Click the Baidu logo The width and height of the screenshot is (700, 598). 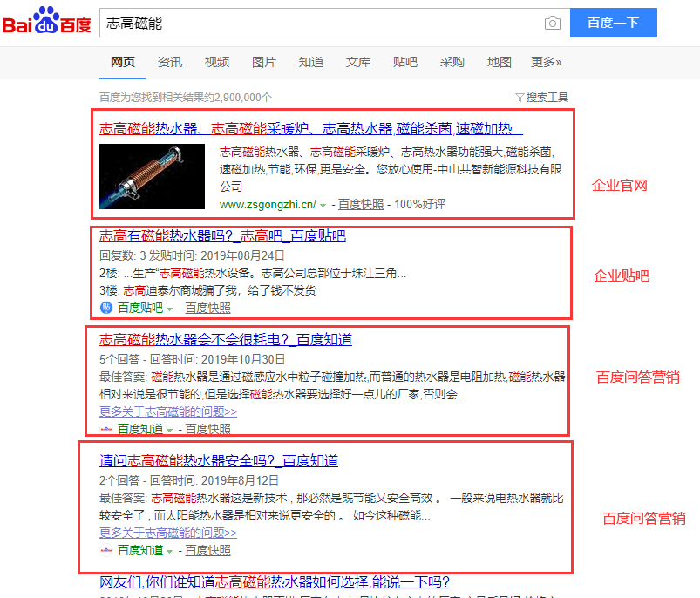(x=46, y=21)
